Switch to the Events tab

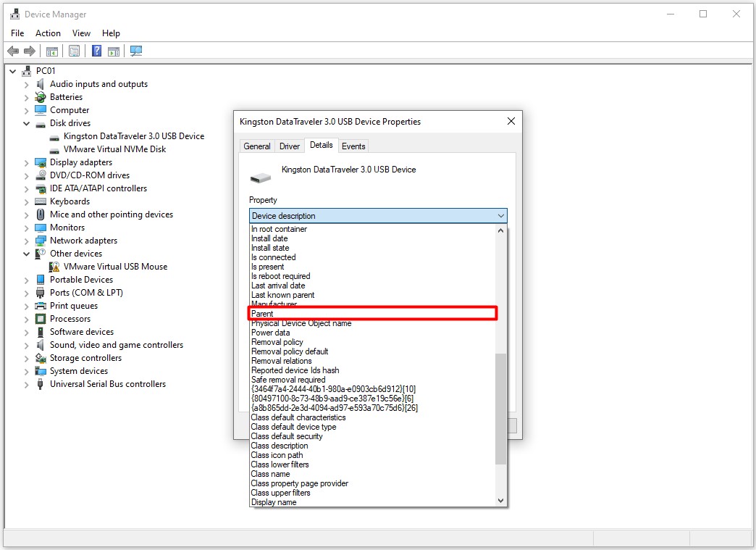pos(353,146)
